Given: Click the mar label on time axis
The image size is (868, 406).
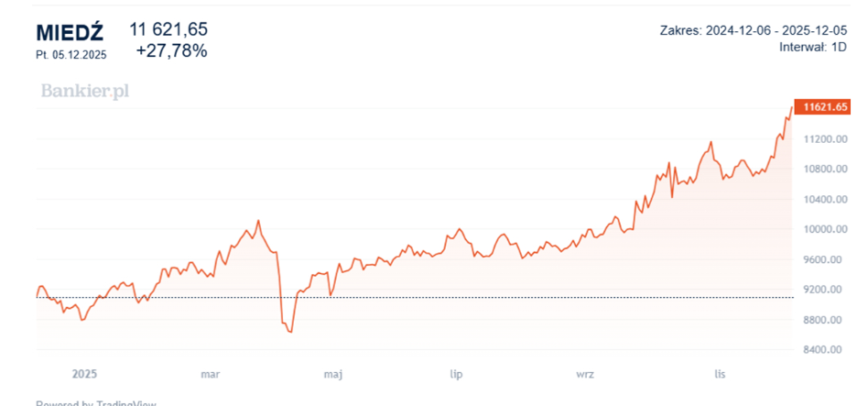Looking at the screenshot, I should pos(211,373).
